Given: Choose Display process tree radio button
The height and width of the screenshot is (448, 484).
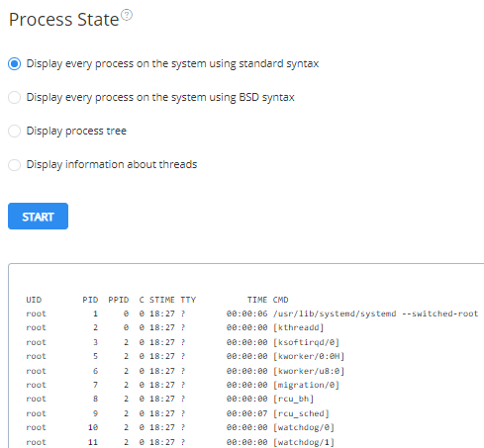Looking at the screenshot, I should point(14,131).
